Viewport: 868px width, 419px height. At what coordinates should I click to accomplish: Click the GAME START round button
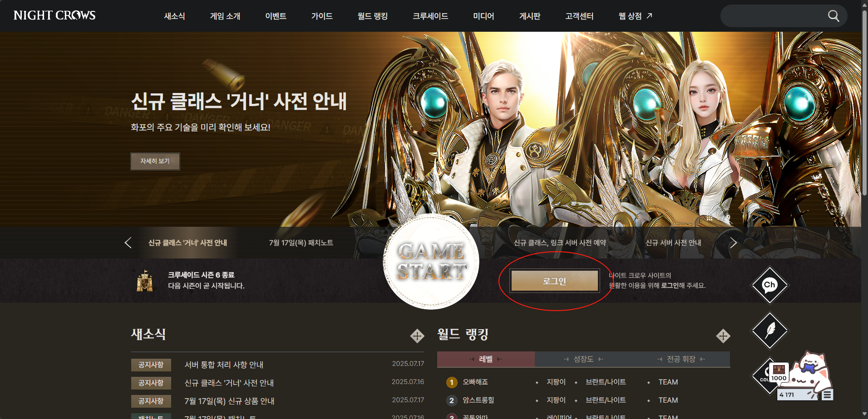coord(431,262)
